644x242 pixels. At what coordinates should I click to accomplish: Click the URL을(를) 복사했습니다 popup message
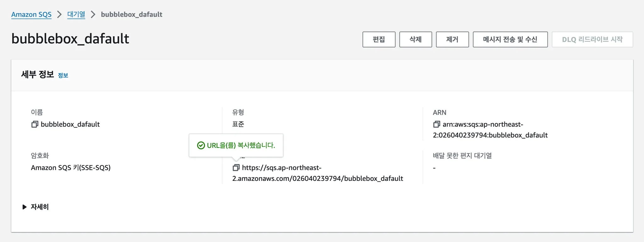tap(236, 145)
